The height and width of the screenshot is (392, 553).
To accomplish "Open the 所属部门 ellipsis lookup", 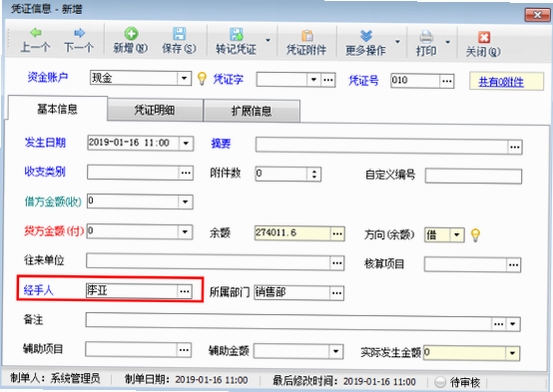I will click(x=336, y=293).
